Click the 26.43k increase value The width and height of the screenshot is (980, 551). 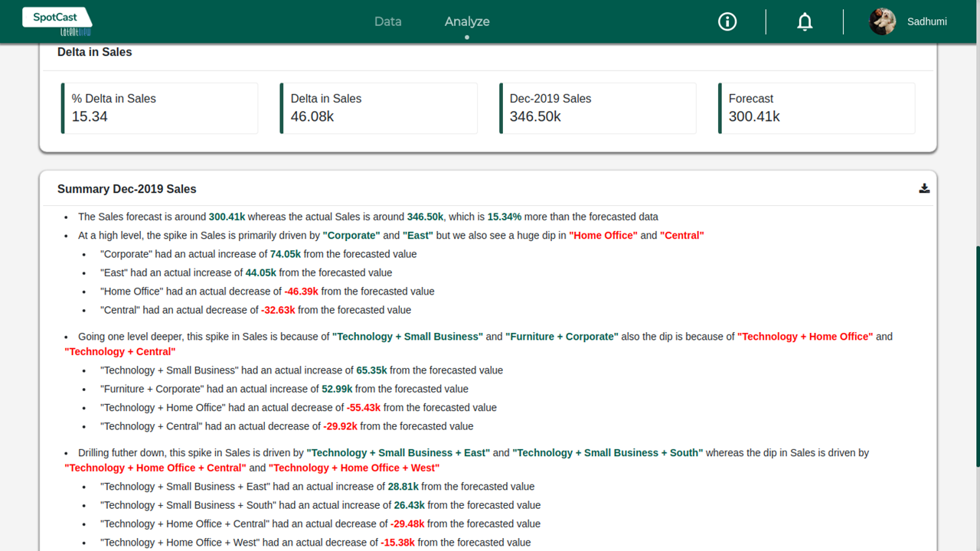click(x=410, y=505)
